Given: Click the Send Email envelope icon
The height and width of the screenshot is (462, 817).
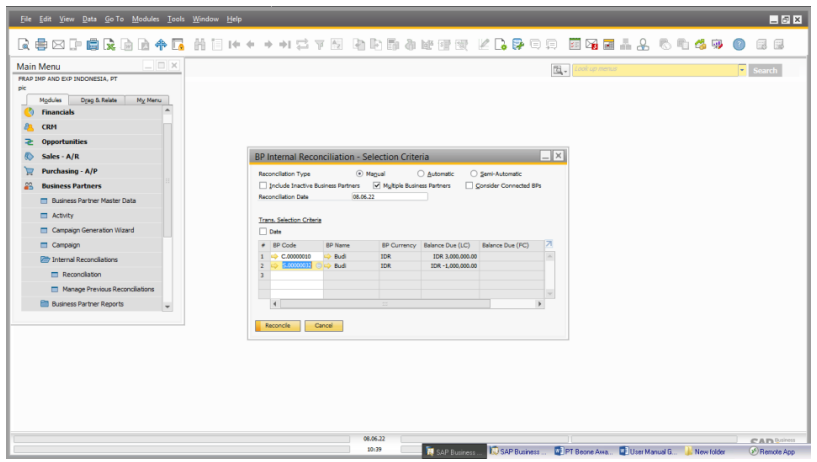Looking at the screenshot, I should 58,44.
